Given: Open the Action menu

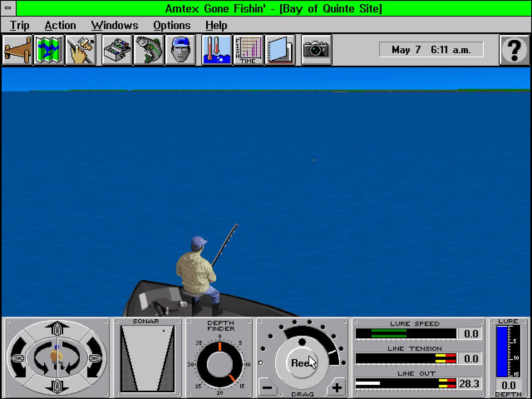Looking at the screenshot, I should click(x=60, y=25).
